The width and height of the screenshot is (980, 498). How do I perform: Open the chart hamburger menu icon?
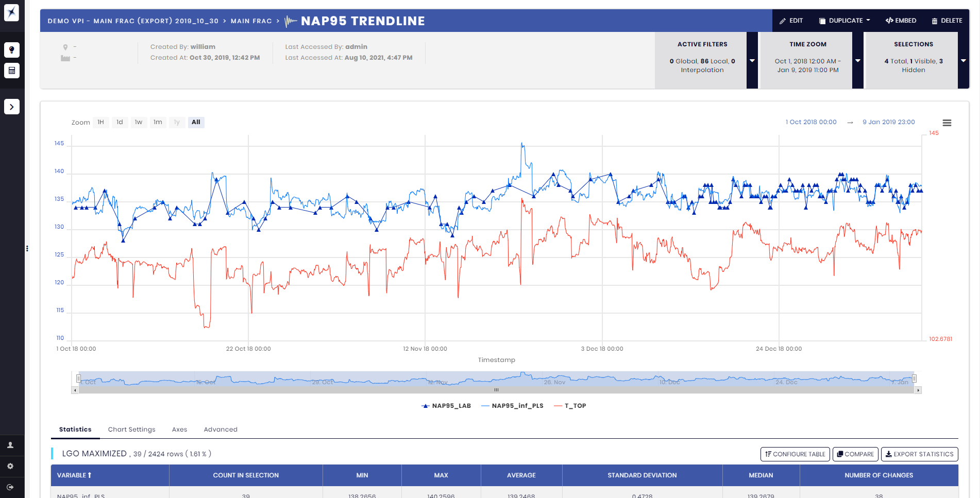[x=947, y=123]
